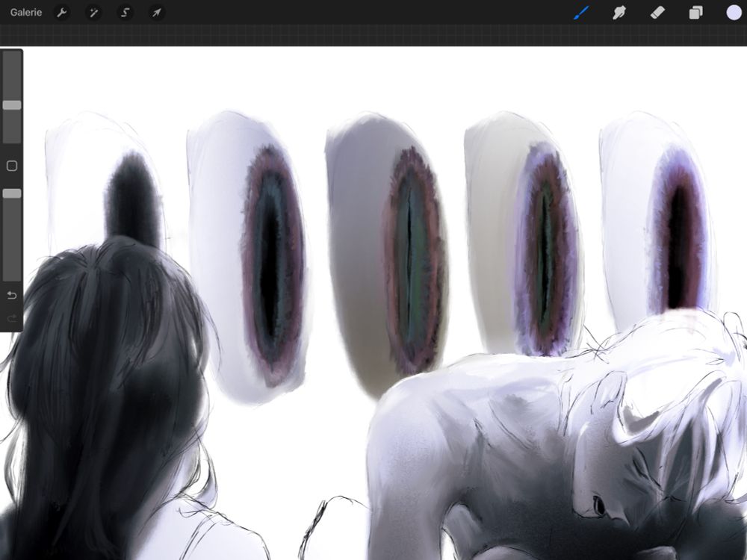Select the Eraser tool
Screen dimensions: 747x560
coord(657,13)
